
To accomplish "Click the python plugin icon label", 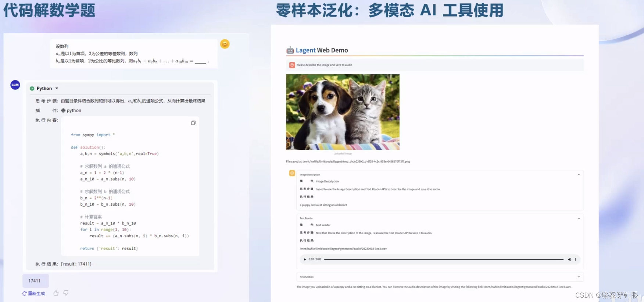I will pyautogui.click(x=71, y=110).
